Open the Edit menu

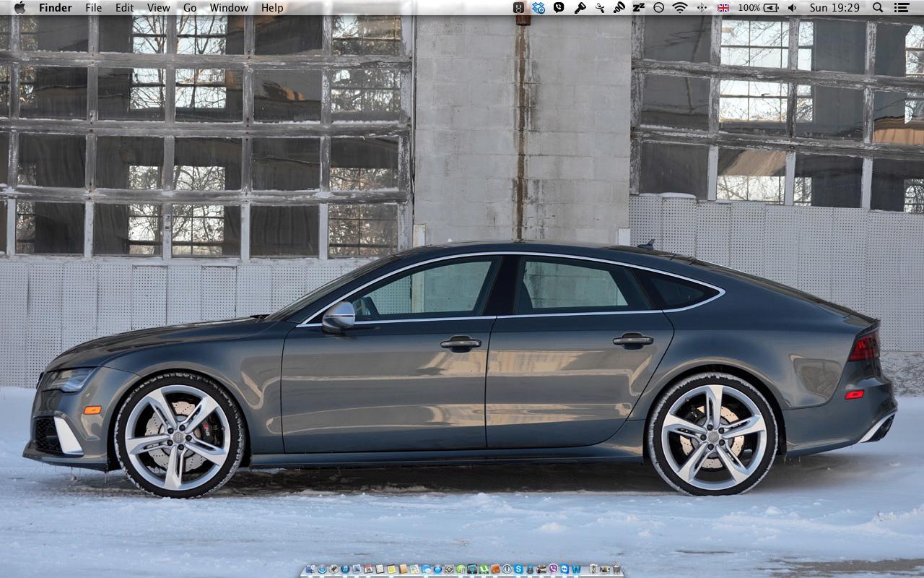coord(124,7)
